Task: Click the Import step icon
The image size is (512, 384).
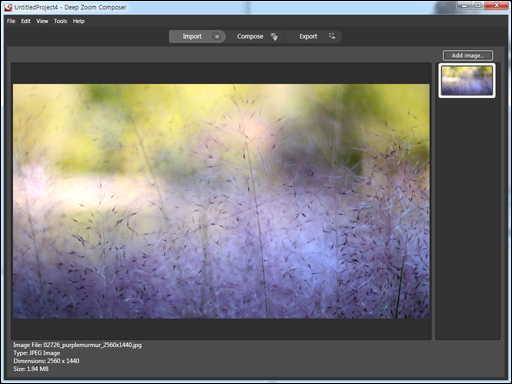Action: click(x=217, y=37)
